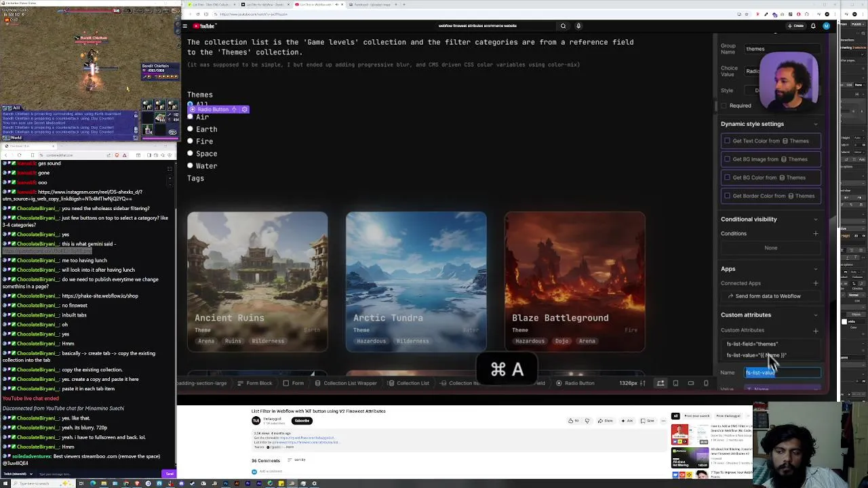Image resolution: width=868 pixels, height=488 pixels.
Task: Click the Group Name field containing 'themes'
Action: (x=783, y=49)
